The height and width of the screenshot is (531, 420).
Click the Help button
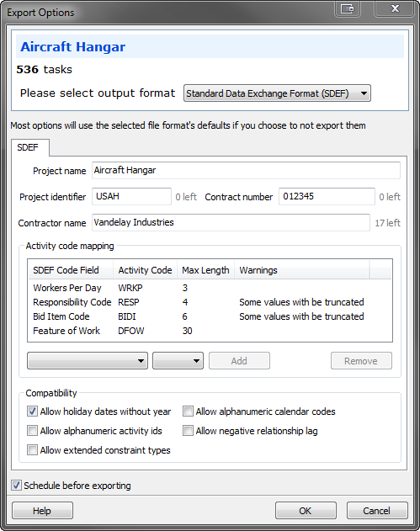click(x=42, y=510)
